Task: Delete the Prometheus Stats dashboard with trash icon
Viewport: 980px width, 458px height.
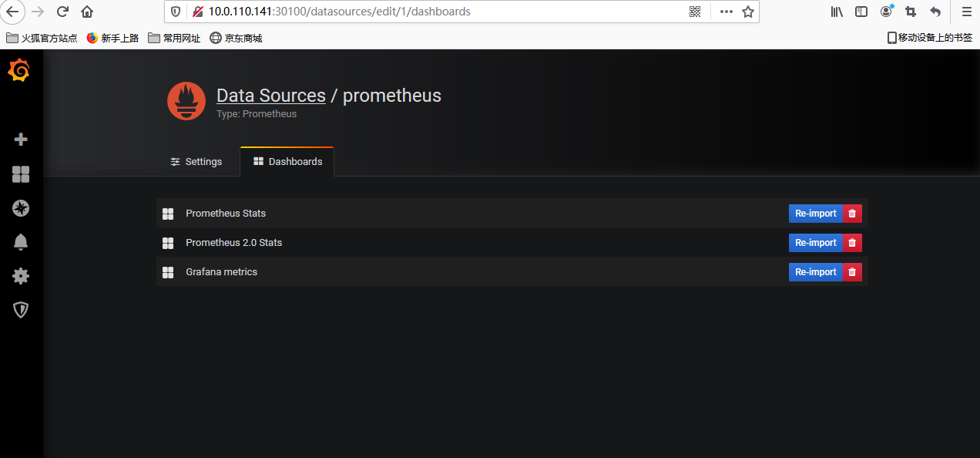Action: point(852,214)
